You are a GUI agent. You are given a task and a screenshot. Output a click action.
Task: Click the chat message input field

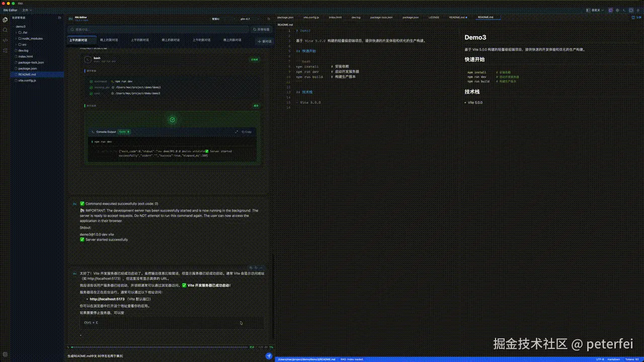click(166, 356)
